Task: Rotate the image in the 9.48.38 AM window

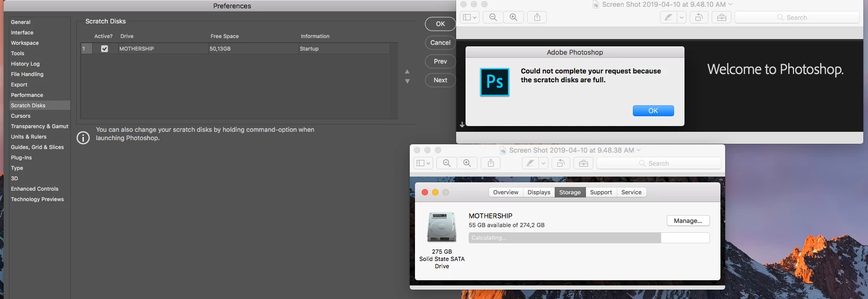Action: 560,163
